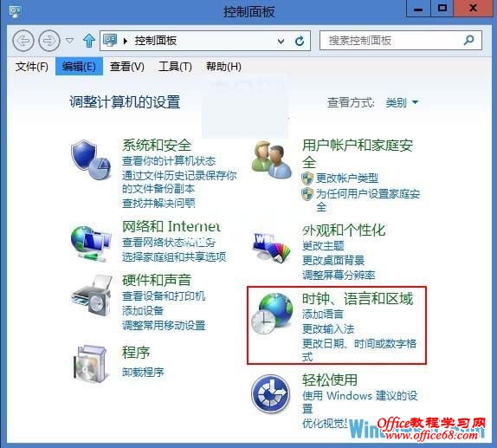Open the Network and Internet globe icon

point(91,243)
